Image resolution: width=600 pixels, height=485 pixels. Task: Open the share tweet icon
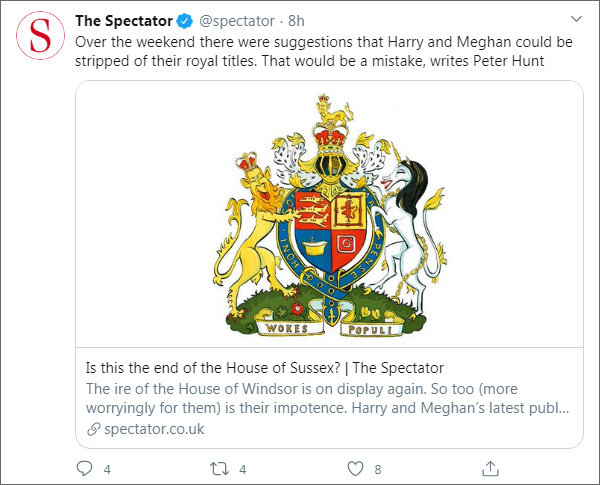490,468
